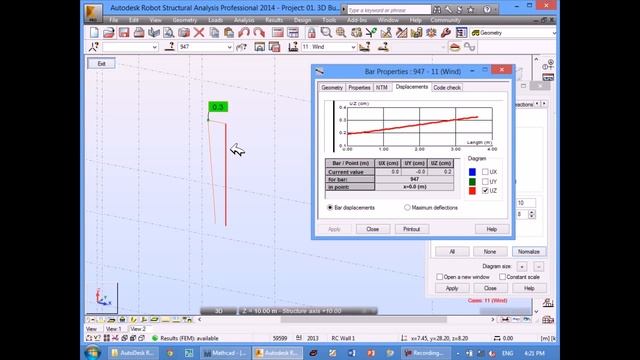Viewport: 640px width, 360px height.
Task: Select the Maximum deflections radio button
Action: coord(407,207)
